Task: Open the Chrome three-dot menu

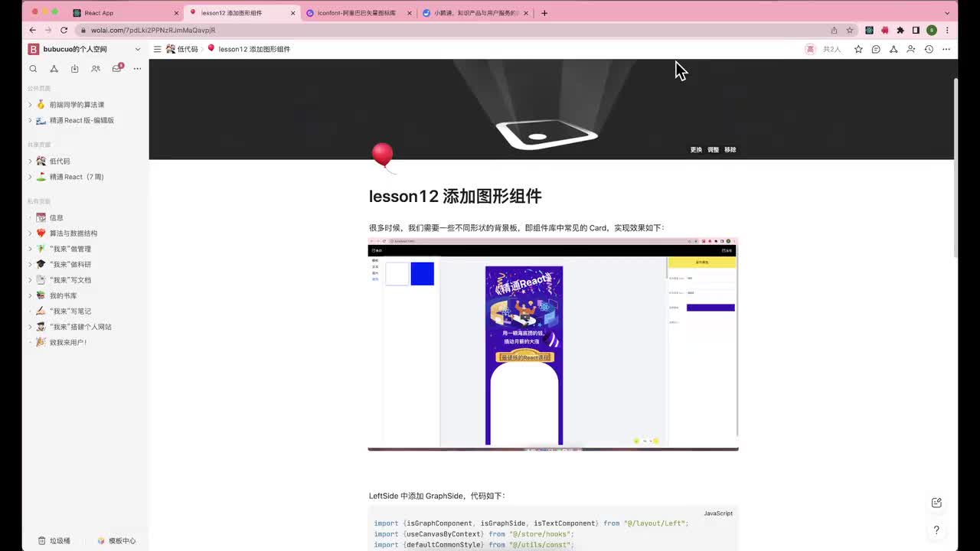Action: [947, 30]
